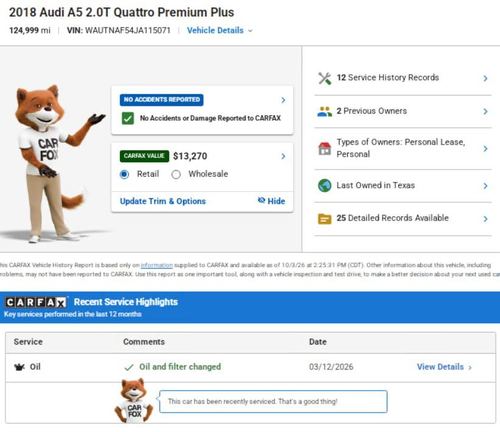Click the green No Accidents checkmark box

(128, 118)
